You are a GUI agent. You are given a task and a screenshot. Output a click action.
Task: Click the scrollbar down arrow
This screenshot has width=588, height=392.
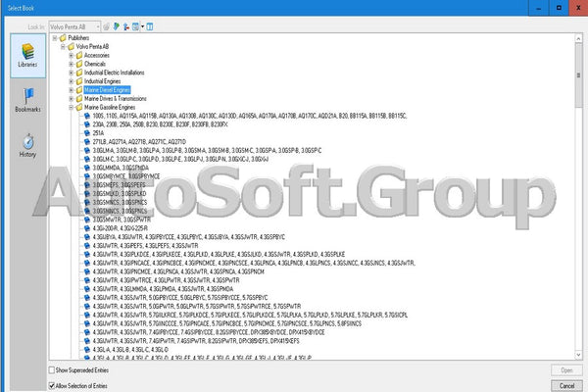coord(578,355)
